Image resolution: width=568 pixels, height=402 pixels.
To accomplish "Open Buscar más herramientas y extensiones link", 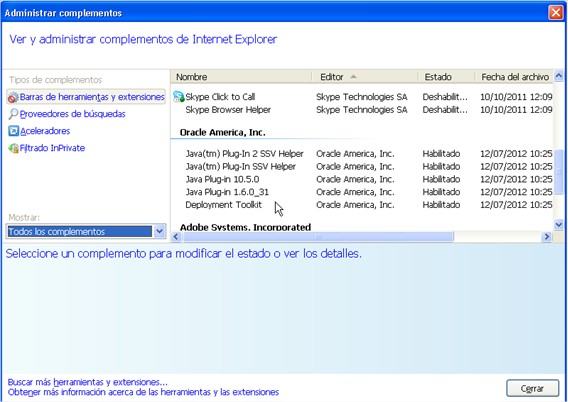I will pyautogui.click(x=87, y=382).
